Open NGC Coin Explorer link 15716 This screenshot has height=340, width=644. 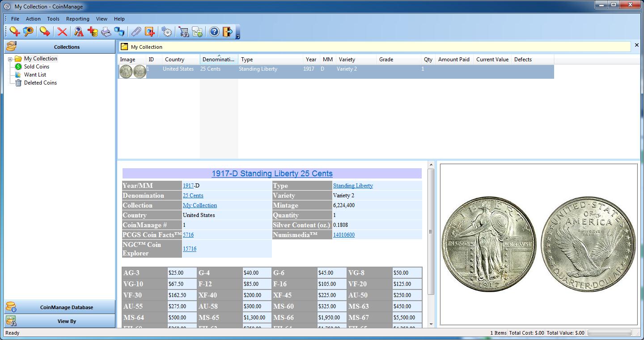coord(190,249)
